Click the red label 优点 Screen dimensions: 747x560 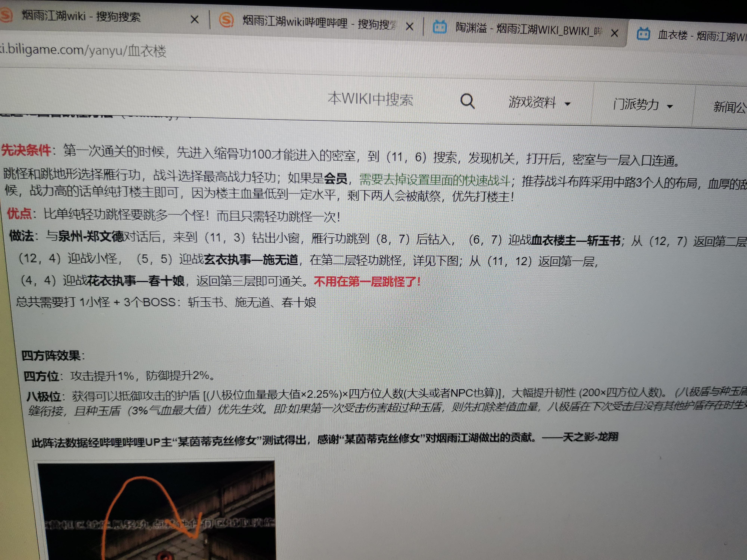pos(19,214)
